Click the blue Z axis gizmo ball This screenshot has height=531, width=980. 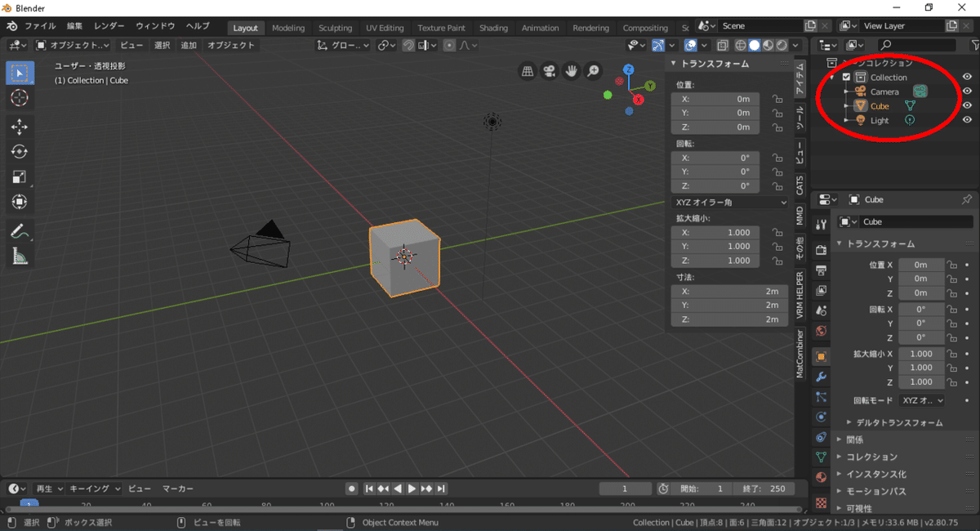[629, 70]
